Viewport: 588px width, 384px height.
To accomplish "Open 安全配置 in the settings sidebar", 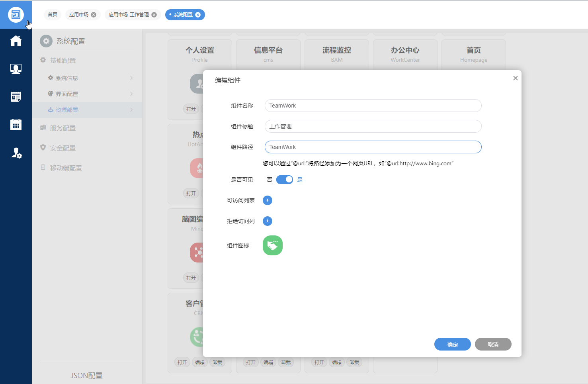I will tap(63, 148).
